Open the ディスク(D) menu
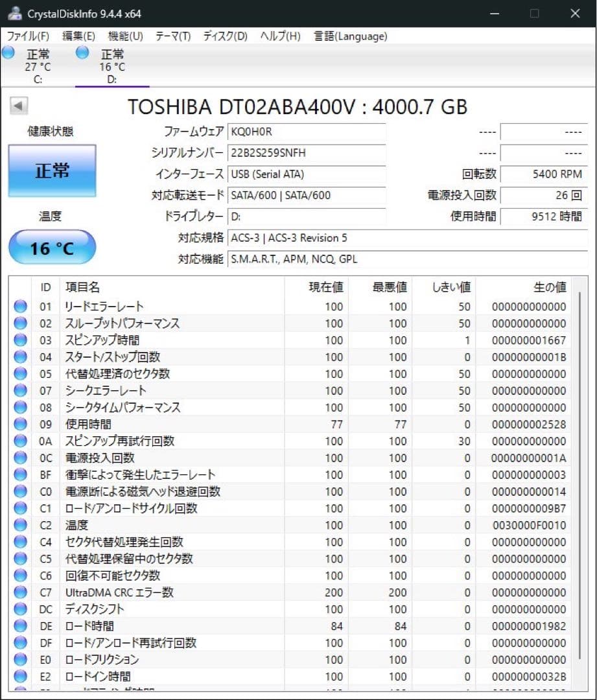The height and width of the screenshot is (700, 597). (x=225, y=36)
